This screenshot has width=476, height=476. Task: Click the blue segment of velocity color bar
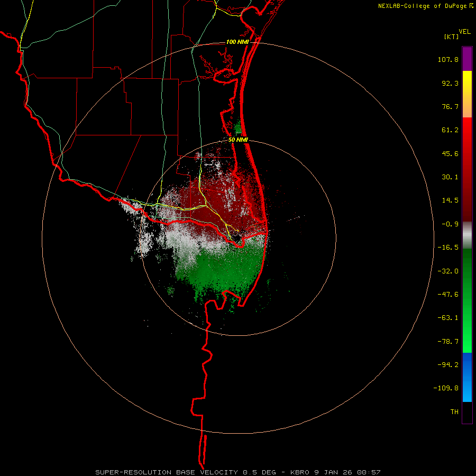[x=467, y=377]
